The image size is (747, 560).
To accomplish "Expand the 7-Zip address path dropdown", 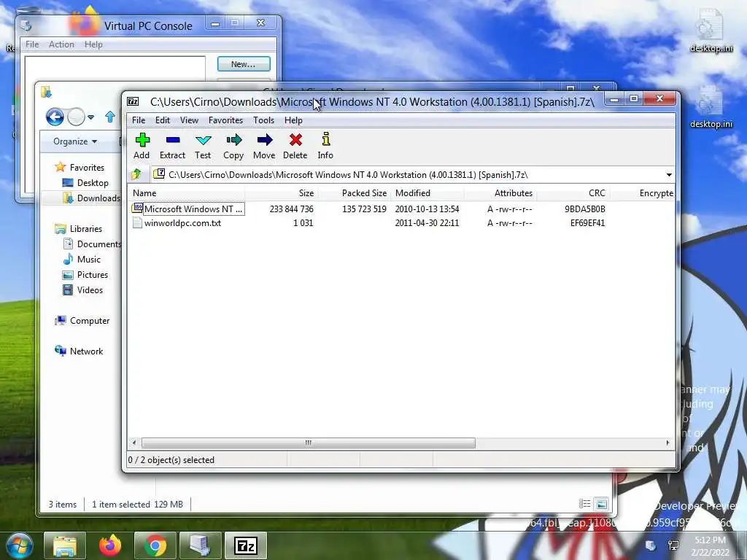I will coord(669,175).
